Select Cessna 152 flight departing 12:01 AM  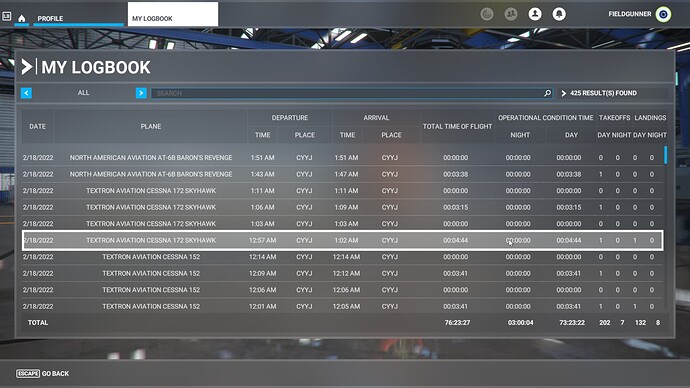342,306
